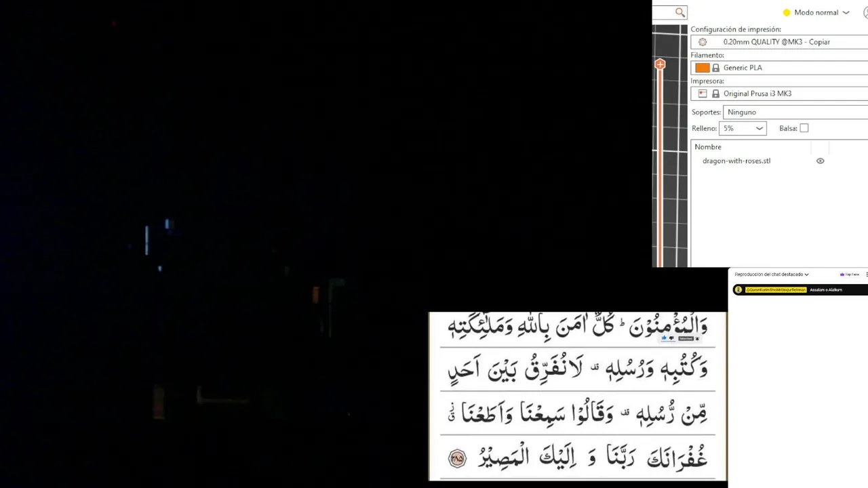Open the Generic PLA filament selector
The image size is (868, 488).
(x=779, y=68)
